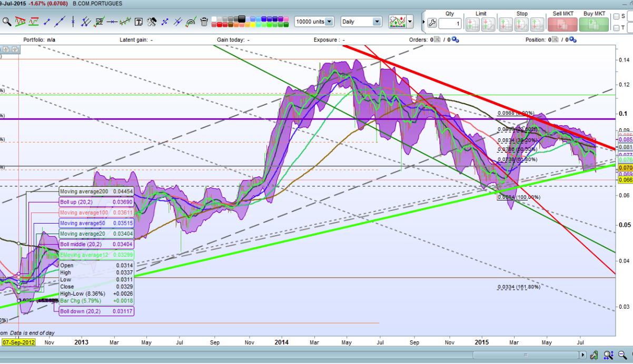633x364 pixels.
Task: Select the extended trend line tool
Action: [60, 22]
